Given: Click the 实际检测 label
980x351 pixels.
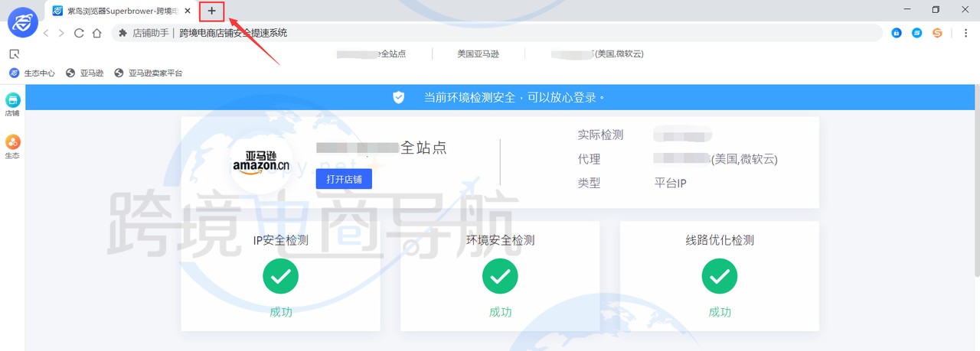Looking at the screenshot, I should click(600, 135).
